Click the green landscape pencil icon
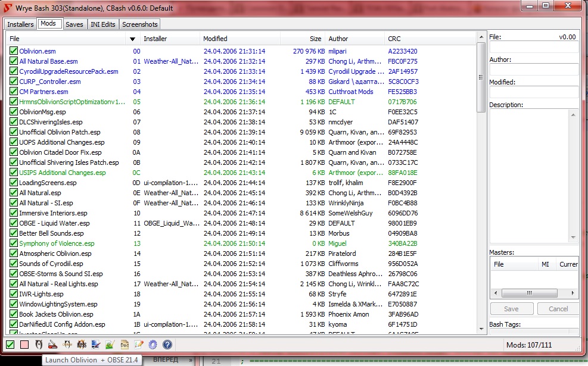 [110, 345]
